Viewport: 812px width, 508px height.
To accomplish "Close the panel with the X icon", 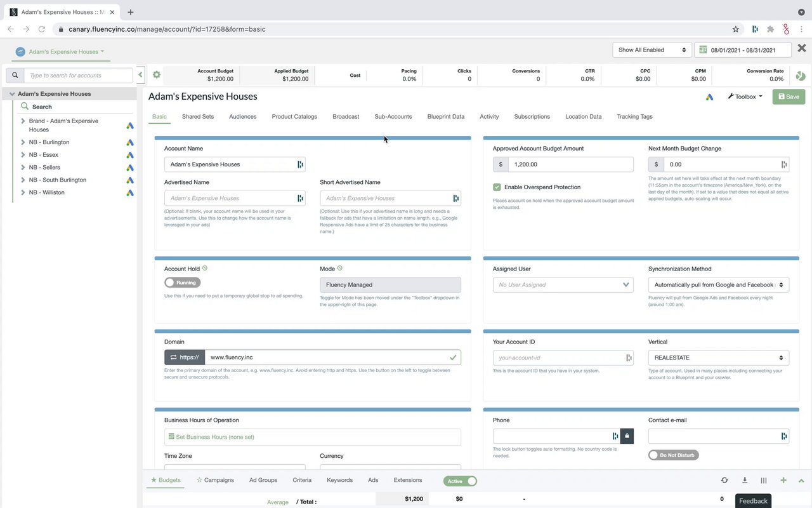I will click(x=802, y=48).
